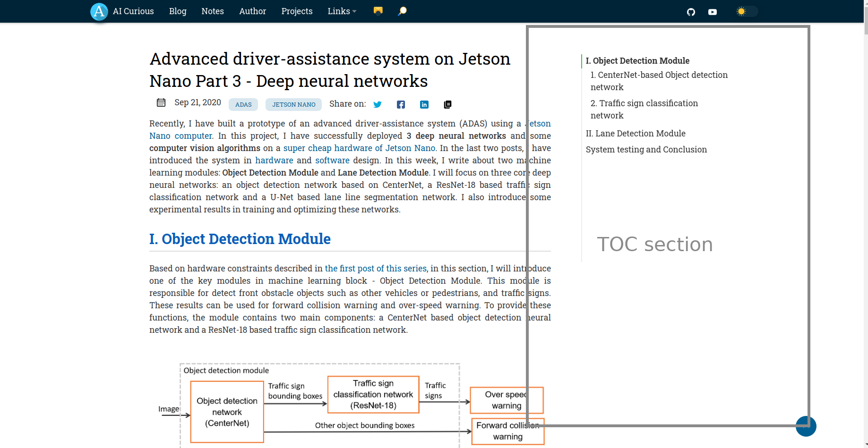Image resolution: width=868 pixels, height=448 pixels.
Task: Go to the Projects page
Action: [297, 11]
